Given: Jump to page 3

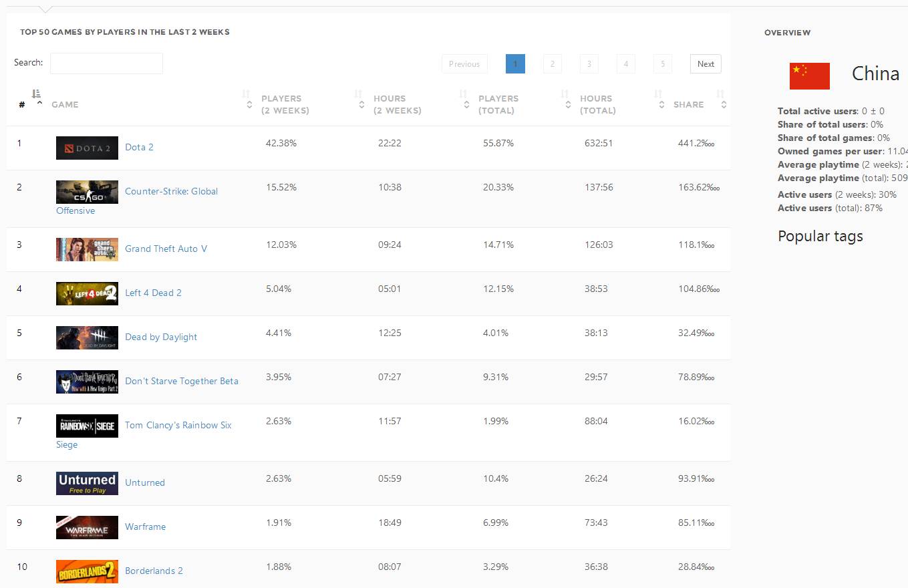Looking at the screenshot, I should coord(589,64).
